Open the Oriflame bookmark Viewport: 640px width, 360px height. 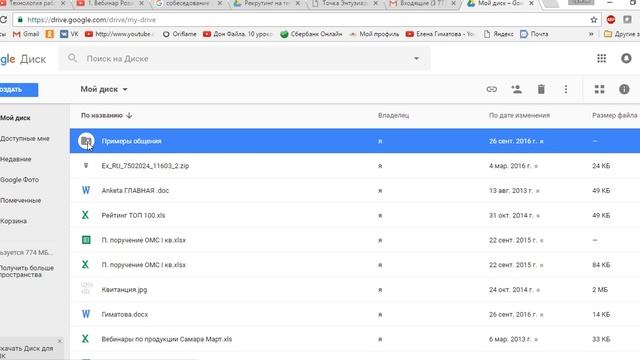[179, 34]
